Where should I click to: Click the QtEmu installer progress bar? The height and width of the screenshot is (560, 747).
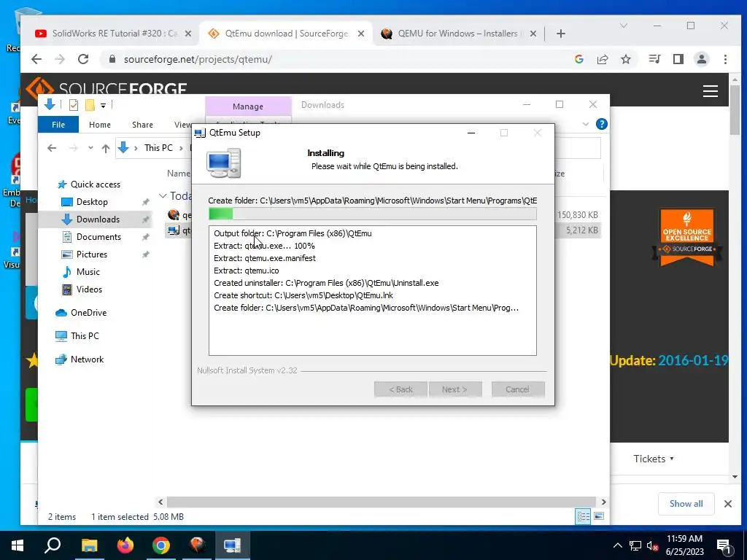(373, 214)
